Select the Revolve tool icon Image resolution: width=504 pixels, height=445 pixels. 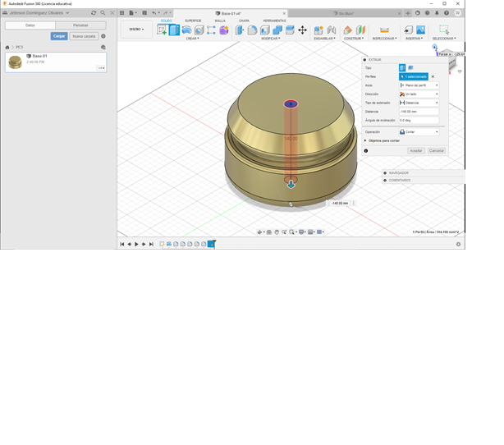coord(187,30)
